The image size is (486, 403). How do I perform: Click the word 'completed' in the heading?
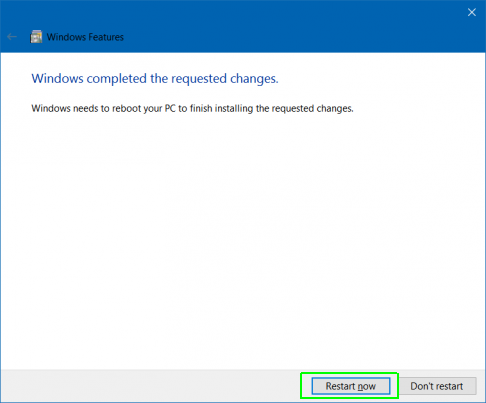[x=117, y=79]
